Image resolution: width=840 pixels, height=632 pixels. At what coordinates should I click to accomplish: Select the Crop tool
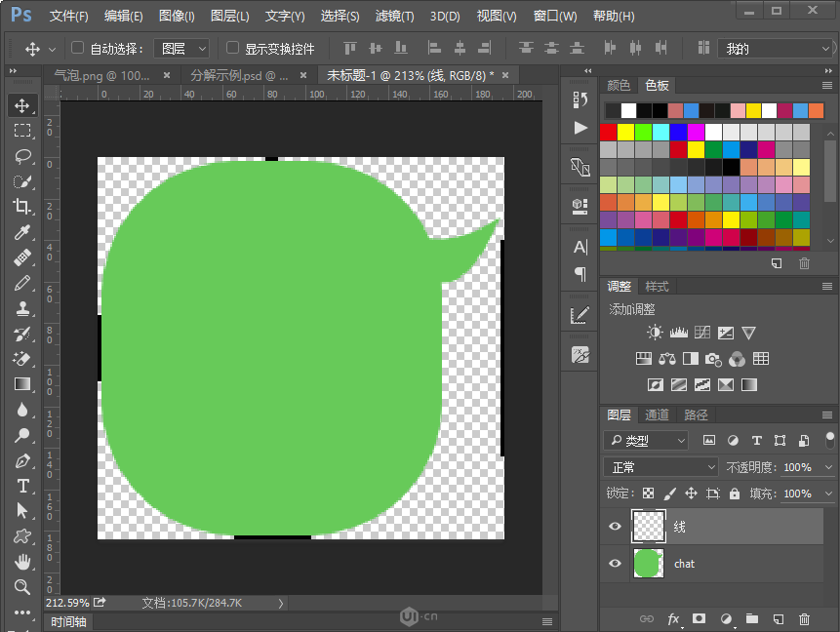[22, 207]
